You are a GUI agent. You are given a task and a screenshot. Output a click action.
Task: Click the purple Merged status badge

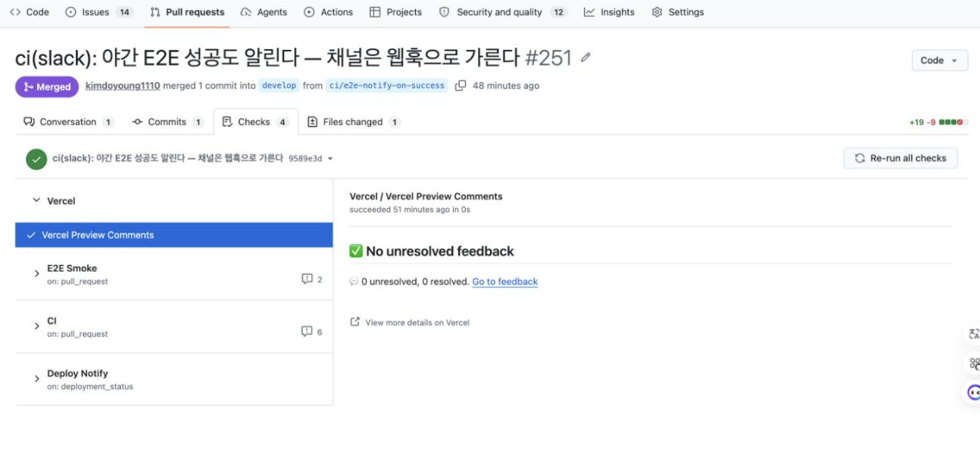point(47,87)
